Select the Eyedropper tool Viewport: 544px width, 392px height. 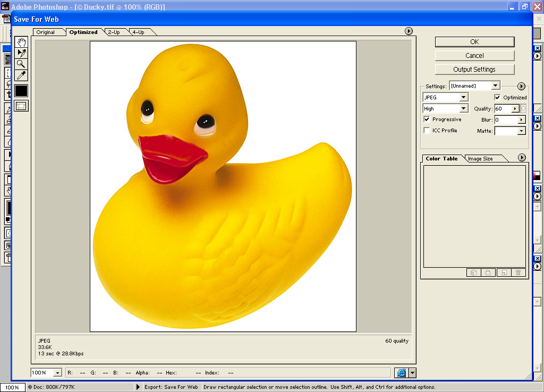(21, 75)
